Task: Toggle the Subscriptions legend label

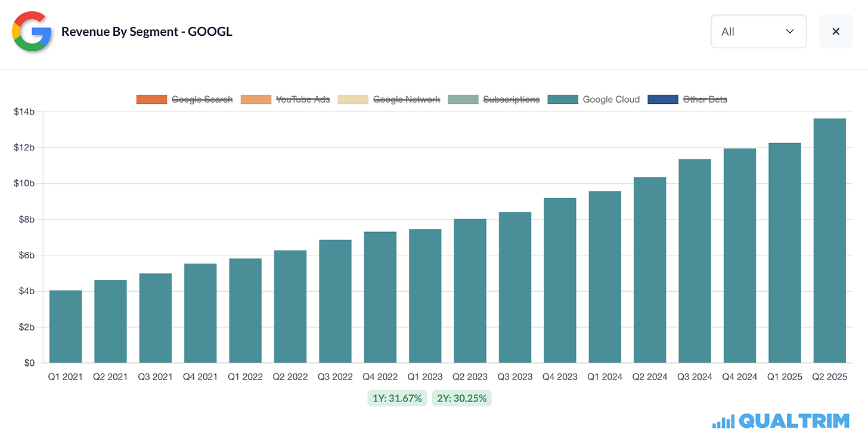Action: [x=511, y=100]
